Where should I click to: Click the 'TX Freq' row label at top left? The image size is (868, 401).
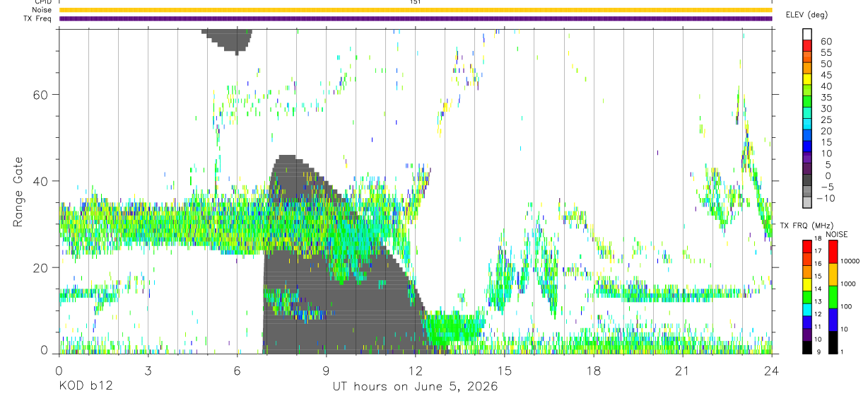(x=37, y=18)
